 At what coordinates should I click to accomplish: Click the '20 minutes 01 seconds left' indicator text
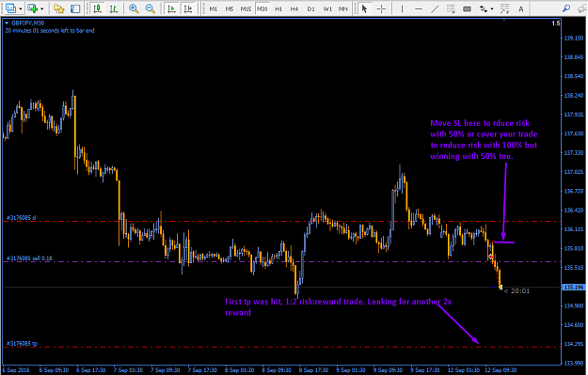(x=50, y=30)
